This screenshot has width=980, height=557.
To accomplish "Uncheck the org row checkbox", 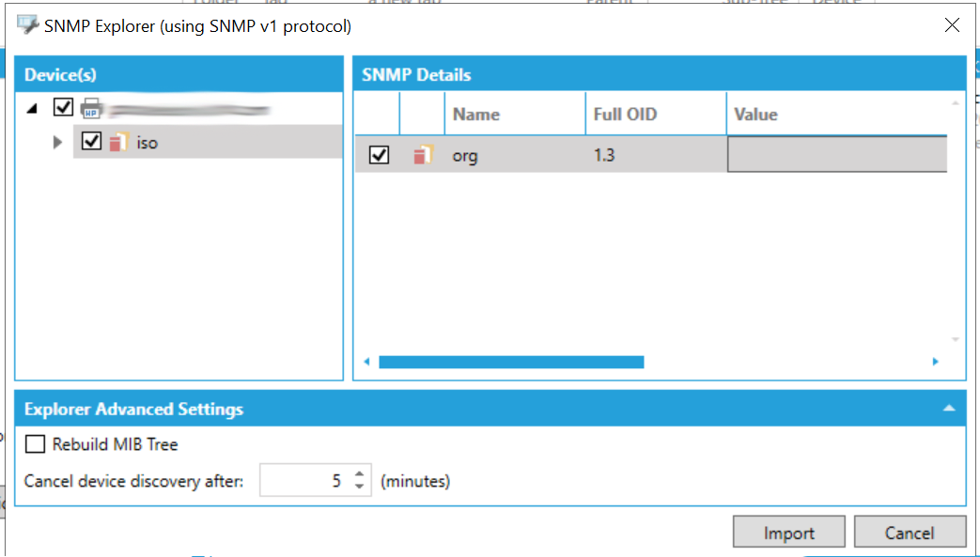I will click(x=379, y=156).
